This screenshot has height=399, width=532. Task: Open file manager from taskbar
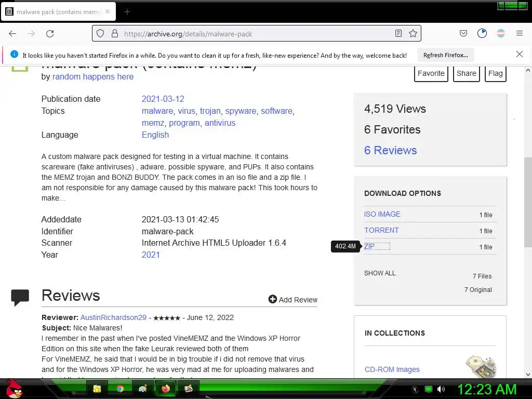97,389
